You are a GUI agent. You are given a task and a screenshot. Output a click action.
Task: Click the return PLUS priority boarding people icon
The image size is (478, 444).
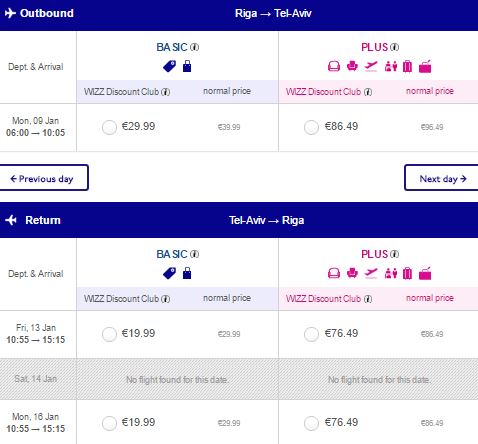(391, 274)
